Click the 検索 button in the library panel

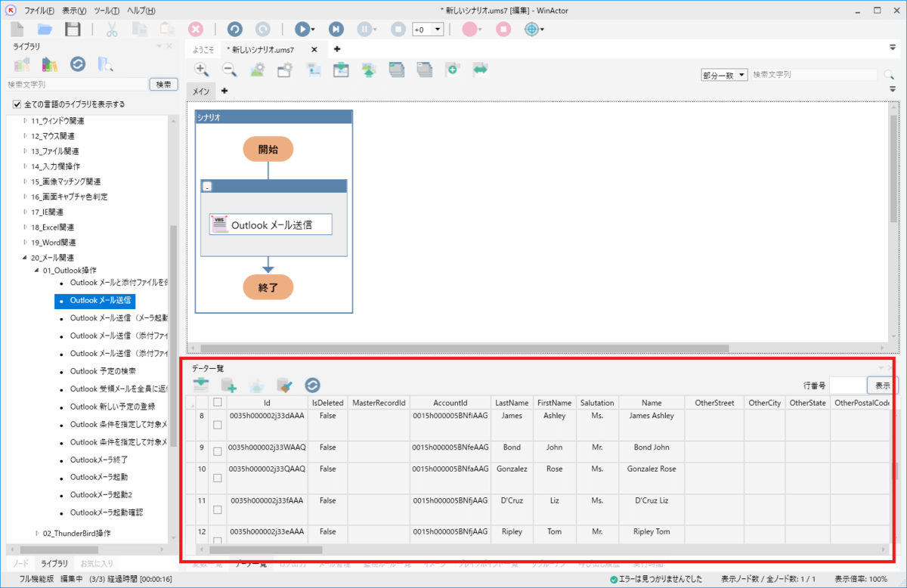163,85
